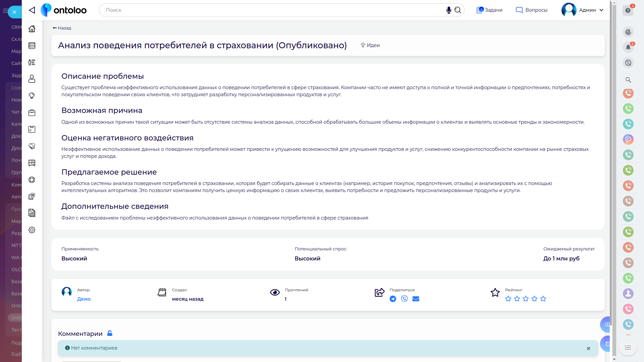The height and width of the screenshot is (362, 644).
Task: Rate with the fifth star
Action: click(x=543, y=299)
